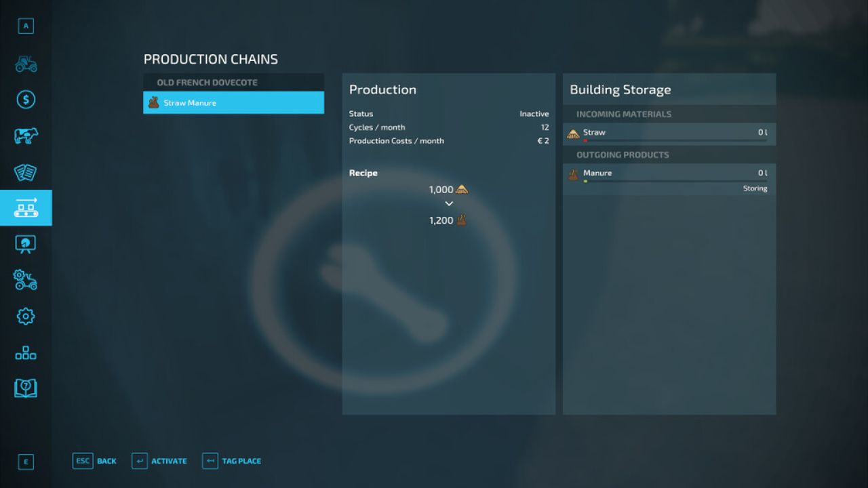
Task: Open the help book icon
Action: click(x=26, y=388)
